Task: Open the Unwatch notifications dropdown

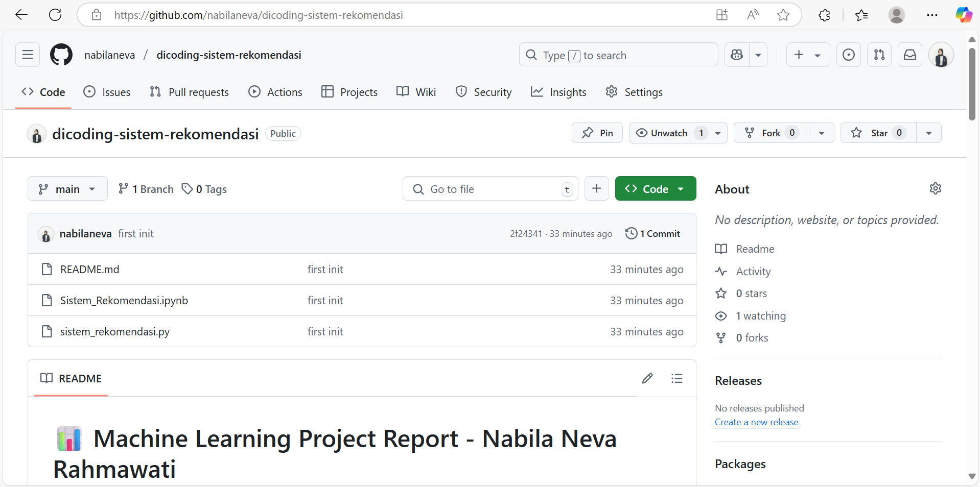Action: coord(678,133)
